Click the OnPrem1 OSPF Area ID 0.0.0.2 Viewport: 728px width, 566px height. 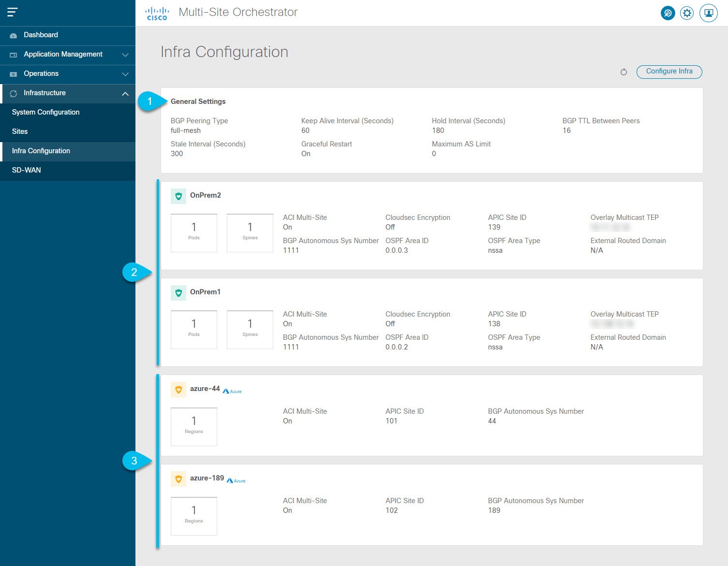click(x=397, y=347)
